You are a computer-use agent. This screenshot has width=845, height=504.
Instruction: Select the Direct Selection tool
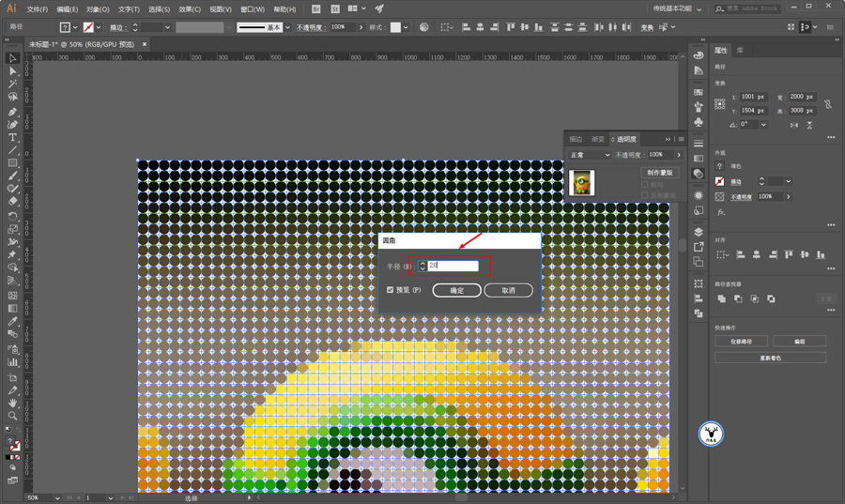(x=12, y=71)
